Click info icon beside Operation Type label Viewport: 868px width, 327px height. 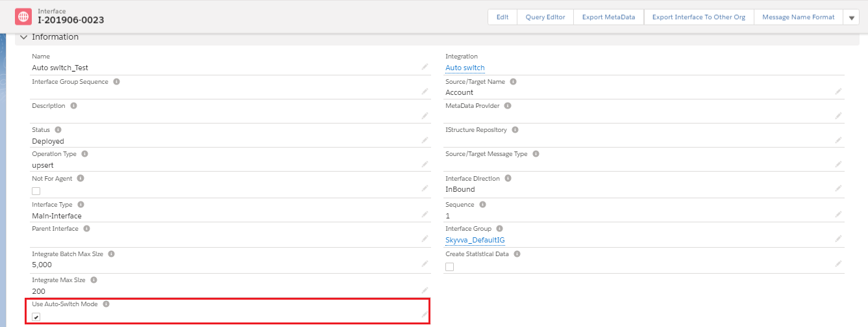(x=84, y=154)
